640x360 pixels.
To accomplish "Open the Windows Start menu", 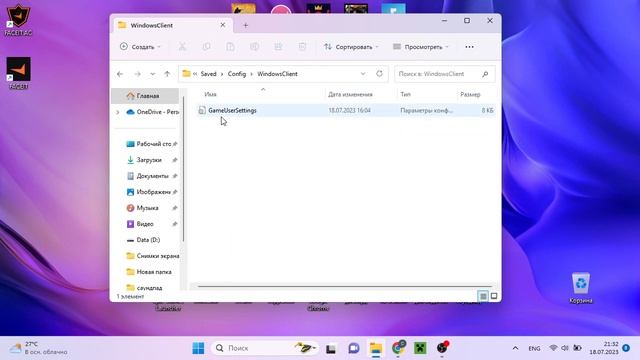I will (x=198, y=348).
